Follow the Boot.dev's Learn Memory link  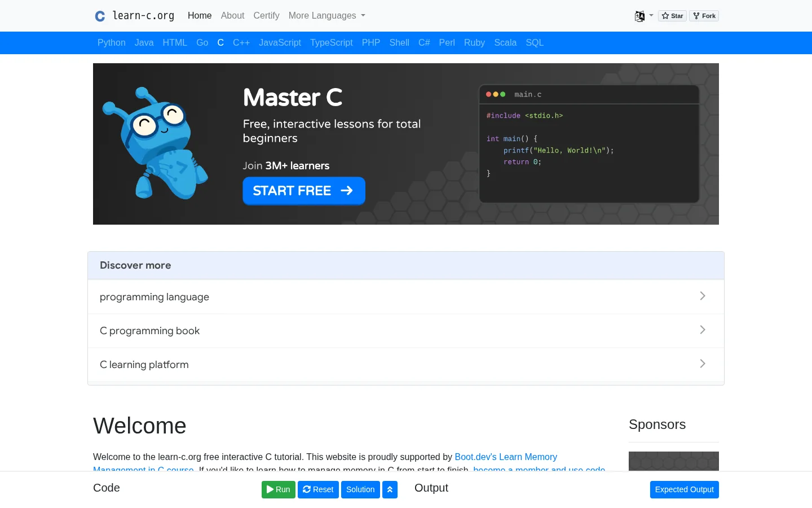point(506,457)
